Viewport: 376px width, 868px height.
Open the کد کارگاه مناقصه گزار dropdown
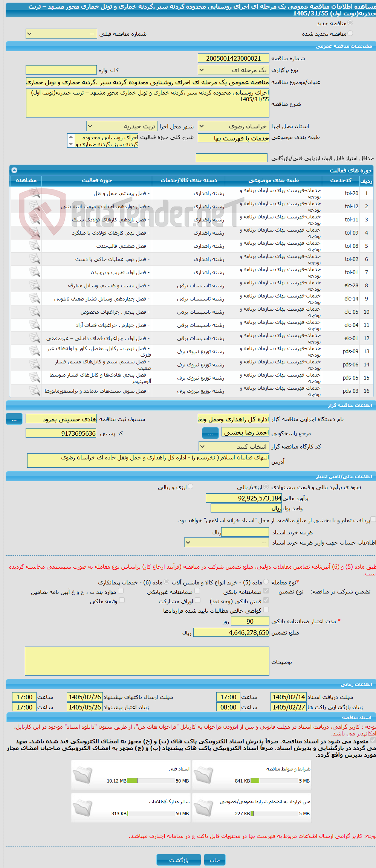click(x=234, y=447)
